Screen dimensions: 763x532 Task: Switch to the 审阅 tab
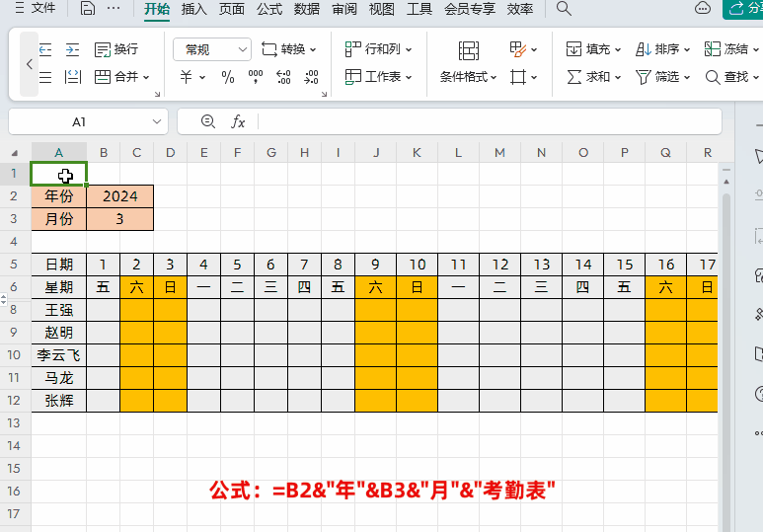(344, 9)
